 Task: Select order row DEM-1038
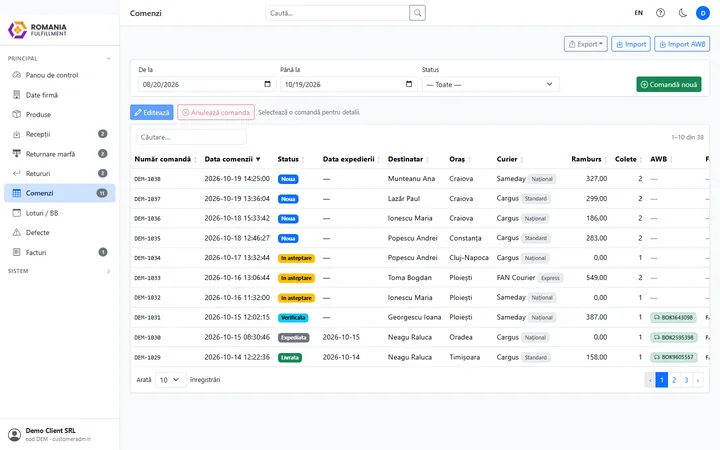click(x=420, y=179)
